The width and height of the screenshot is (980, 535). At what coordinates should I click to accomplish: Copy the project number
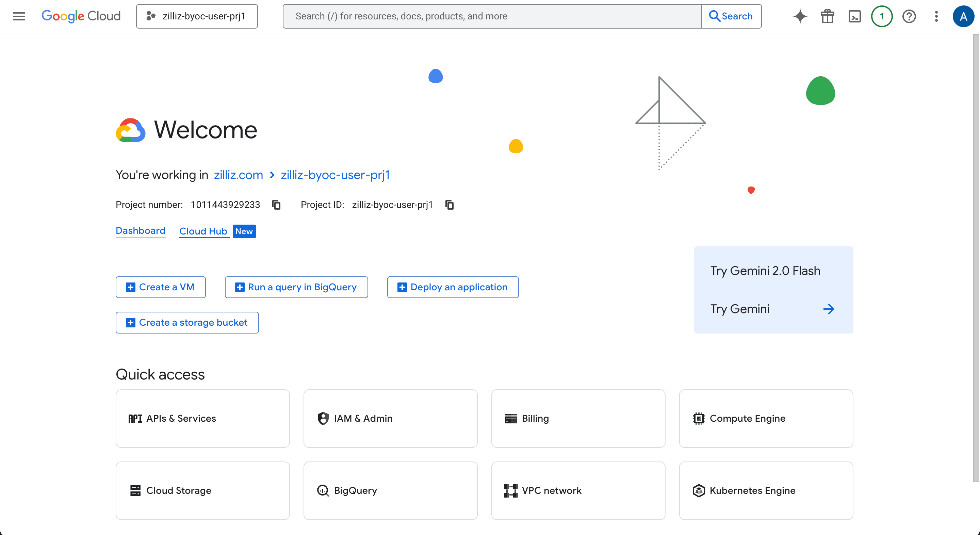(x=277, y=205)
